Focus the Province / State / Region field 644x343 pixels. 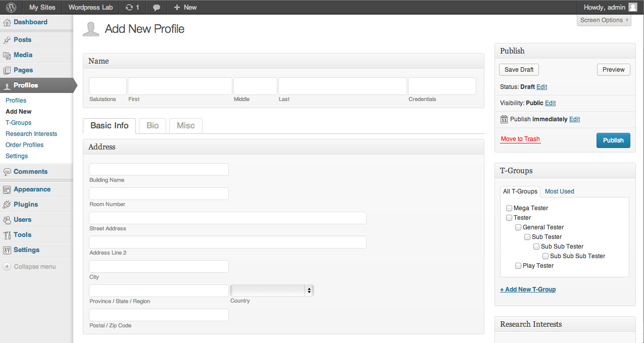point(159,291)
